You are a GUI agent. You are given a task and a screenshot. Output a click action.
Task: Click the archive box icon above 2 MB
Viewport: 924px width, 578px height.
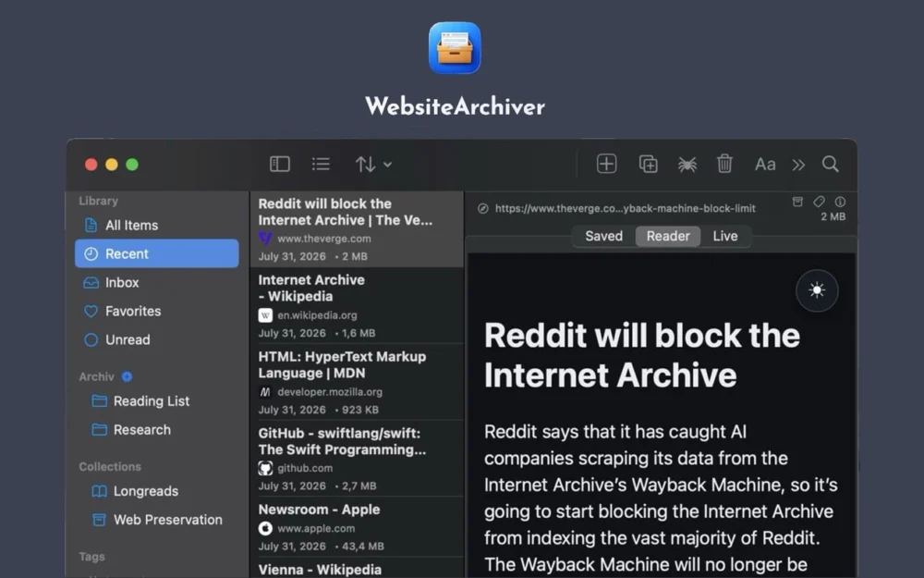click(x=797, y=202)
